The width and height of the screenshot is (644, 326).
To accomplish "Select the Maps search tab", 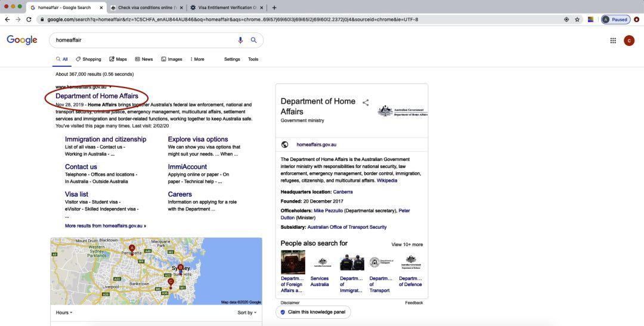I will tap(118, 59).
